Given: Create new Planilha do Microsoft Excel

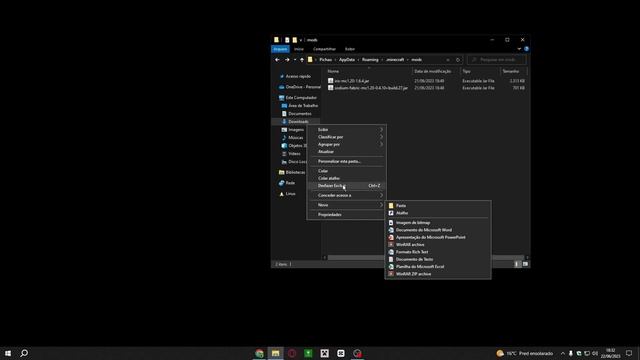Looking at the screenshot, I should [438, 267].
